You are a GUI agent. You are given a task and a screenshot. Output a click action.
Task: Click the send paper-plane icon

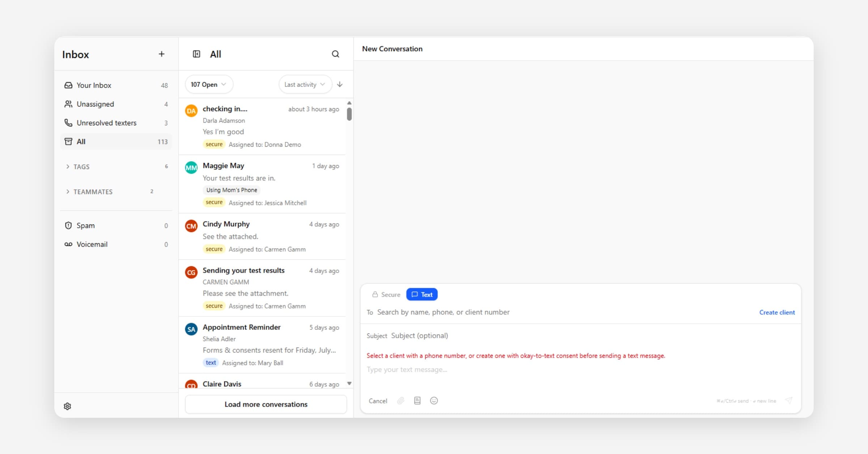coord(789,400)
